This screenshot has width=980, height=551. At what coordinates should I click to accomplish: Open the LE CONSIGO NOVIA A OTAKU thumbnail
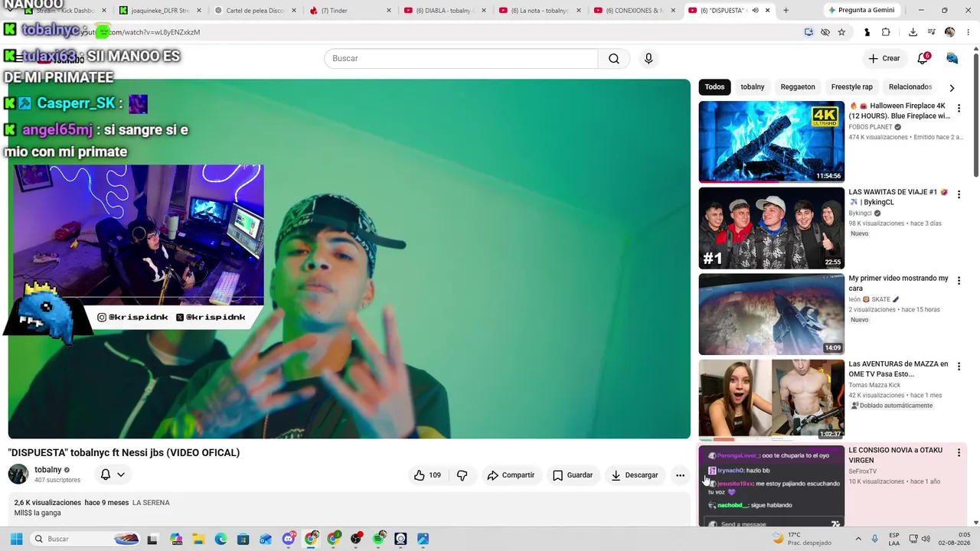coord(771,486)
